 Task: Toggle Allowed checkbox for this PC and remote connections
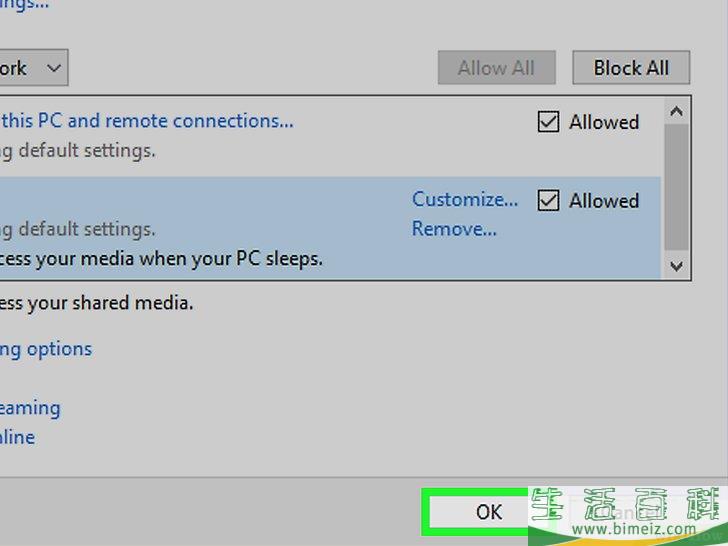click(548, 122)
